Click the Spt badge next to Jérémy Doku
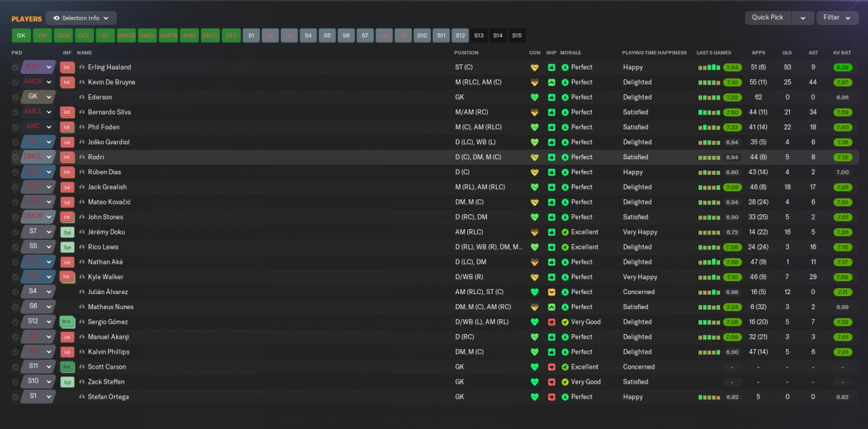The height and width of the screenshot is (429, 868). coord(67,232)
